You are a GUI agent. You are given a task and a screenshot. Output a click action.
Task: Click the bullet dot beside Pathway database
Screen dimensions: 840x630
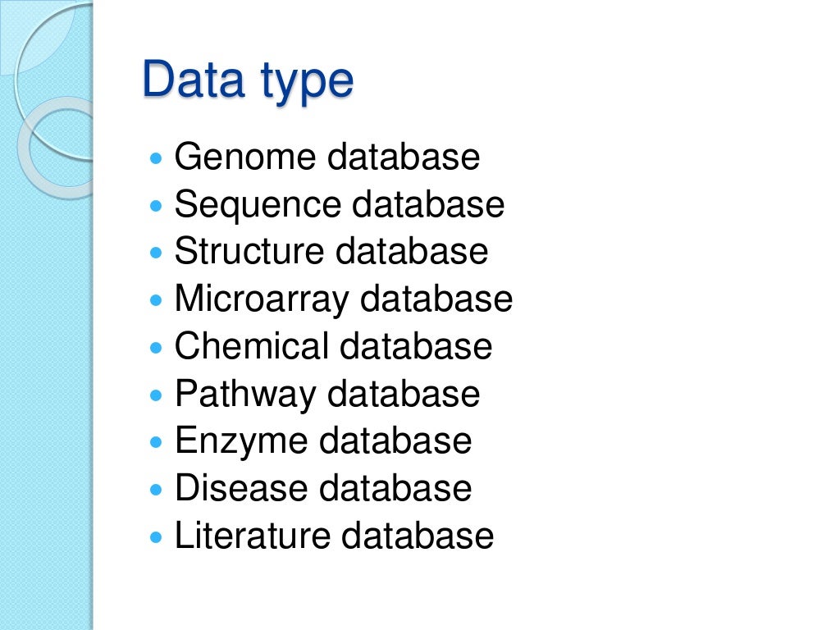click(156, 395)
